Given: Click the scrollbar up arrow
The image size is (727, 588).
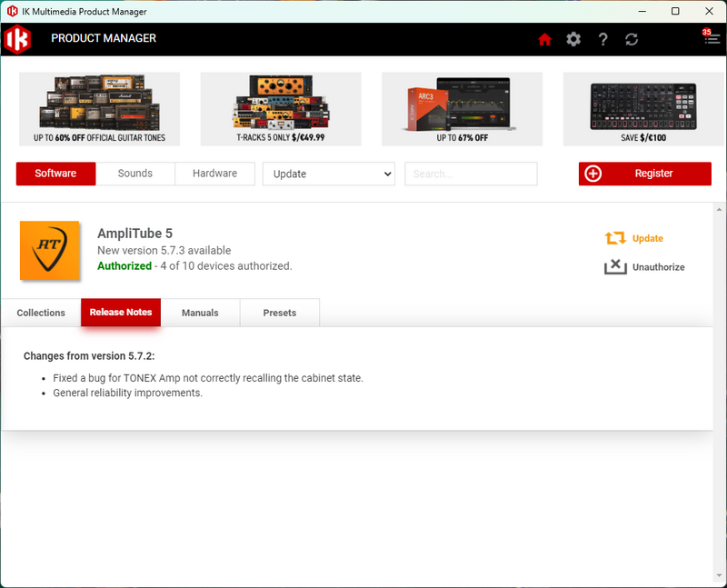Looking at the screenshot, I should [720, 209].
